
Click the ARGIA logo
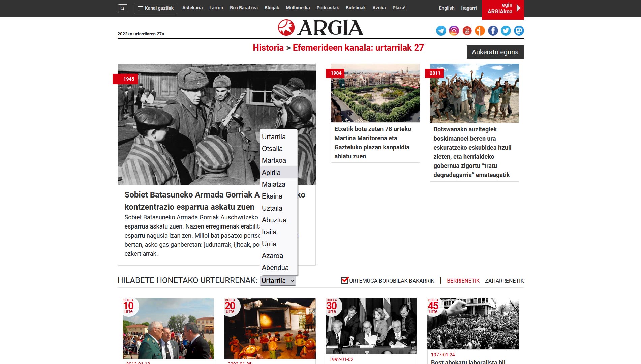click(x=320, y=28)
